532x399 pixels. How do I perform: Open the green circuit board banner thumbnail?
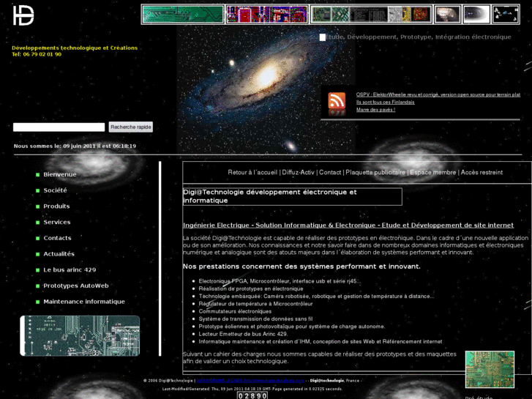point(183,14)
